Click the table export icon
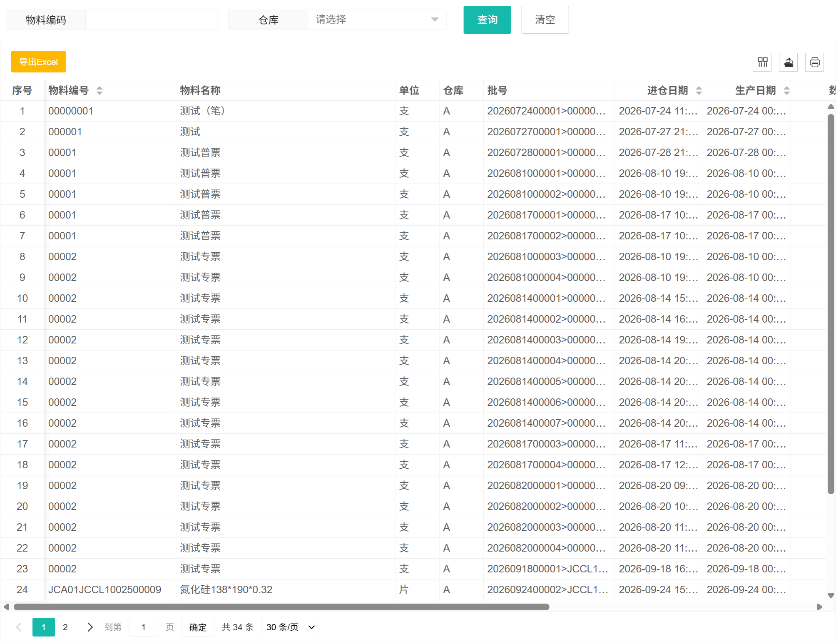Image resolution: width=836 pixels, height=644 pixels. [x=789, y=62]
